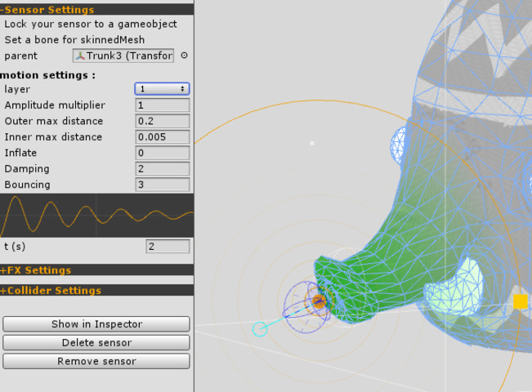Click the Amplitude multiplier field

[163, 105]
